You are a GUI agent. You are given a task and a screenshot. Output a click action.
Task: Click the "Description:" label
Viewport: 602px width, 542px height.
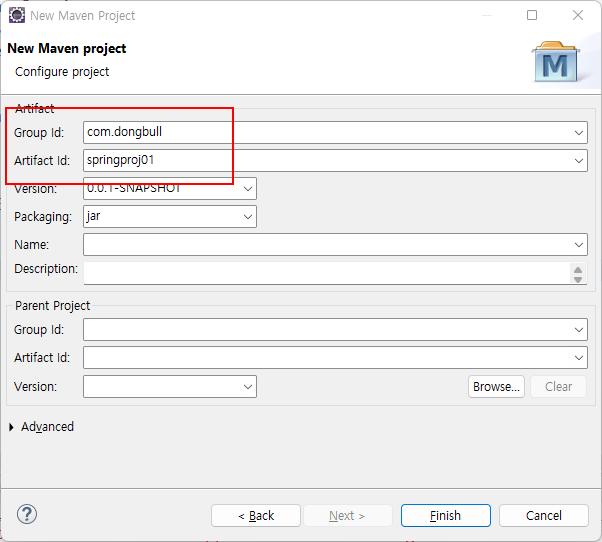(46, 269)
